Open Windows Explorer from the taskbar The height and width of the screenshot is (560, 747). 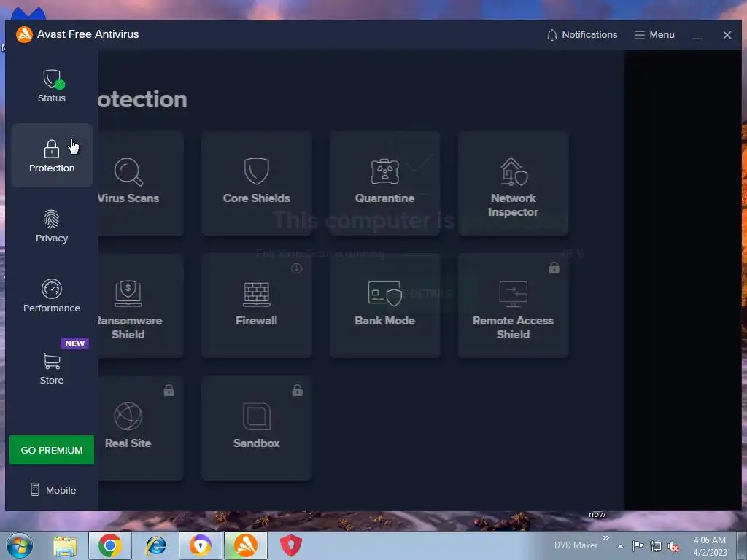point(65,545)
